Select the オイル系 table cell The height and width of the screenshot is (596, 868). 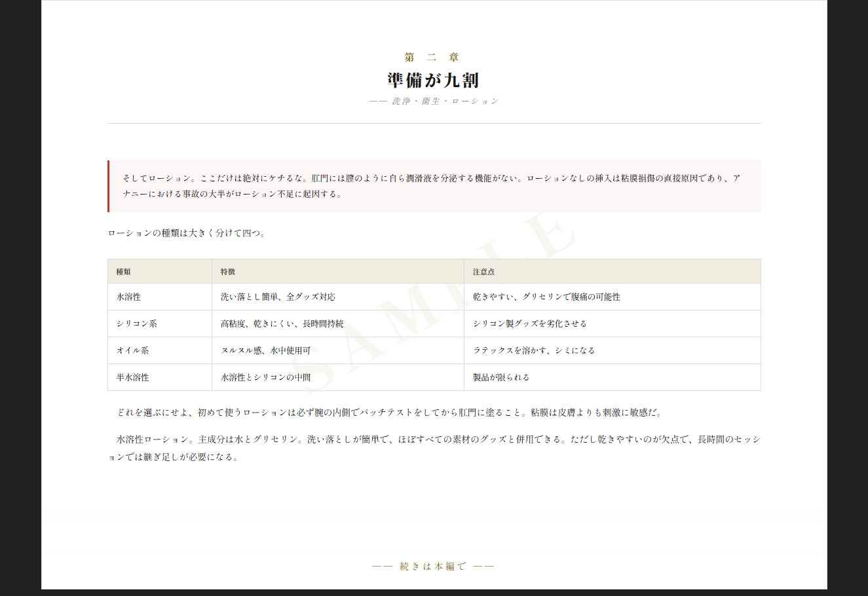pos(133,350)
